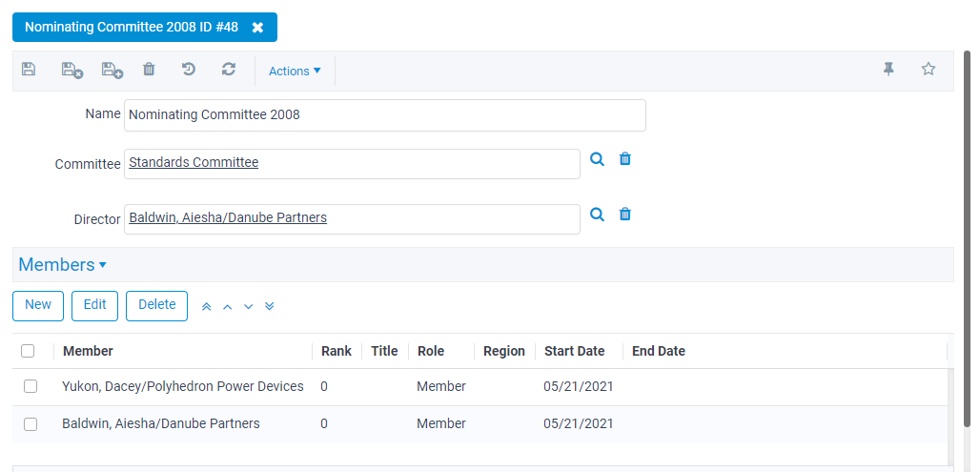Click Role Member in Baldwin row

coord(441,423)
